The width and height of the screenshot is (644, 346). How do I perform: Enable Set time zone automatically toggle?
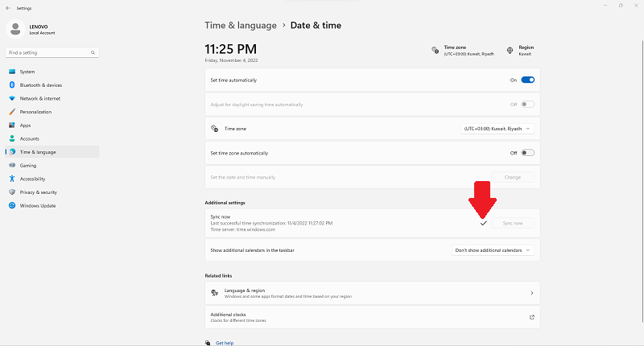(x=527, y=153)
